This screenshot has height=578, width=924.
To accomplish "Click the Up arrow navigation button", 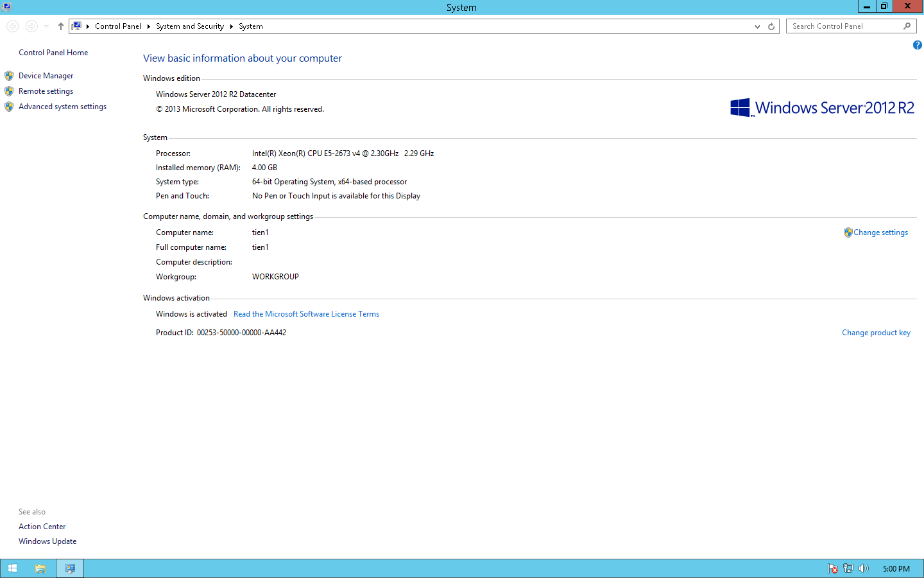I will pos(61,26).
